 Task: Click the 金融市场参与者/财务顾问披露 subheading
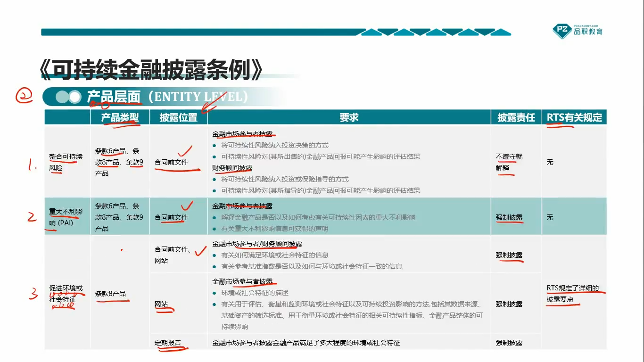pyautogui.click(x=257, y=244)
